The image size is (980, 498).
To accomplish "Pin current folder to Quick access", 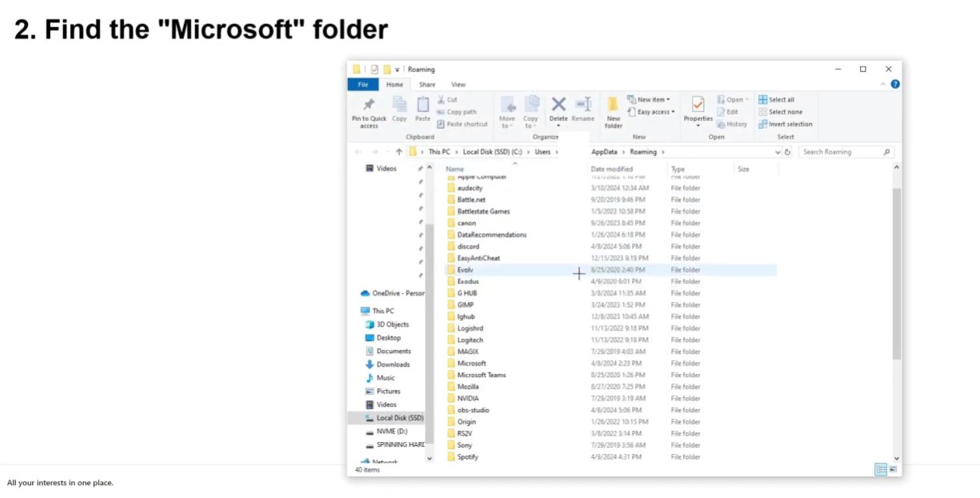I will (368, 110).
